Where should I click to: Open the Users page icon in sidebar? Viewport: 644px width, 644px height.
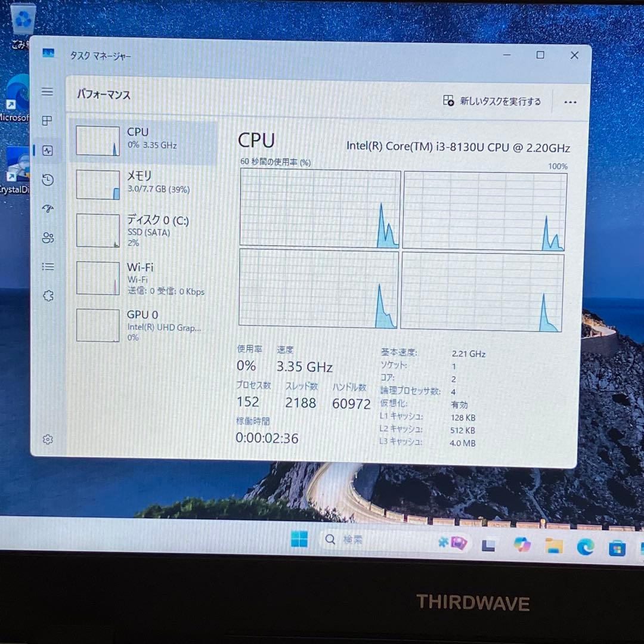coord(47,237)
